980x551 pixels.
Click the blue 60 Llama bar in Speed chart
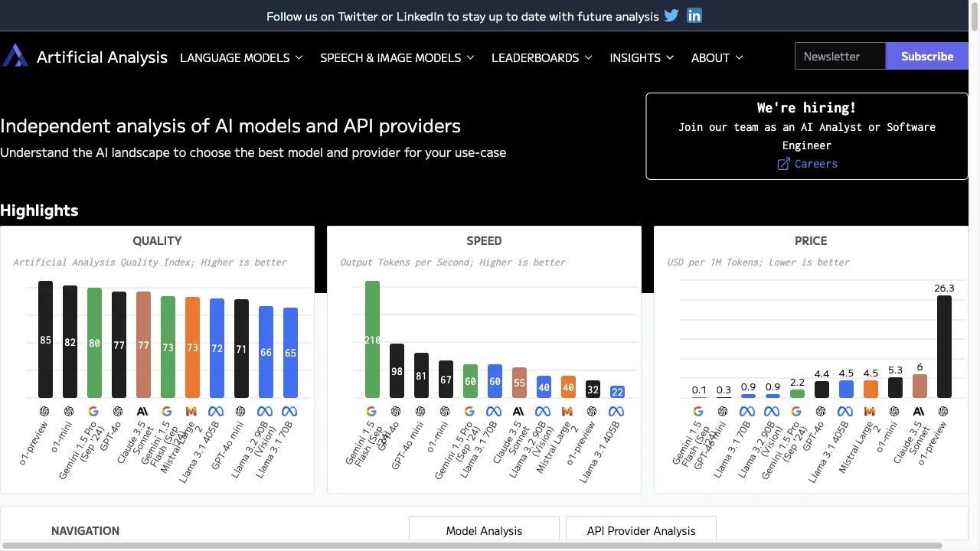point(495,381)
